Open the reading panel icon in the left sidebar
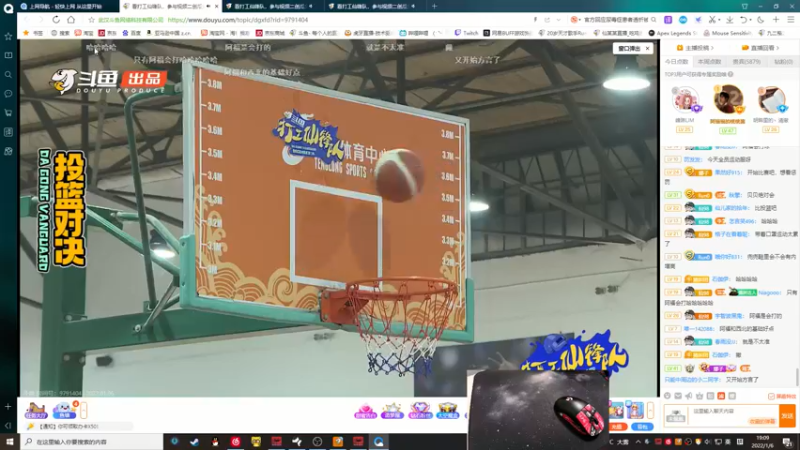Screen dimensions: 800x450 pyautogui.click(x=8, y=55)
